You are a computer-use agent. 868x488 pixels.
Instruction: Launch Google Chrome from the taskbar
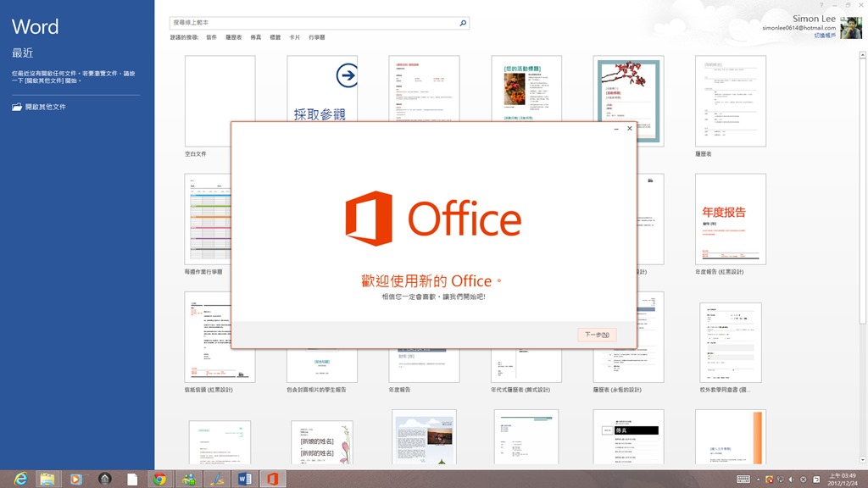coord(160,480)
